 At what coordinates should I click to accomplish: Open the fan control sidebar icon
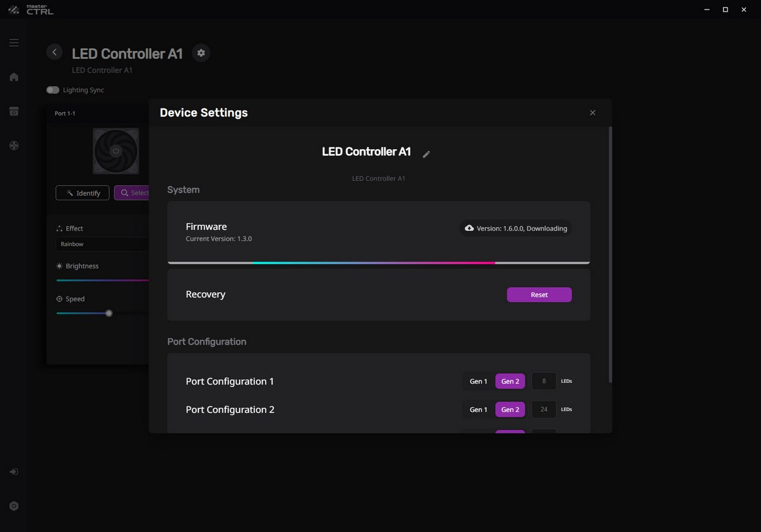click(14, 146)
